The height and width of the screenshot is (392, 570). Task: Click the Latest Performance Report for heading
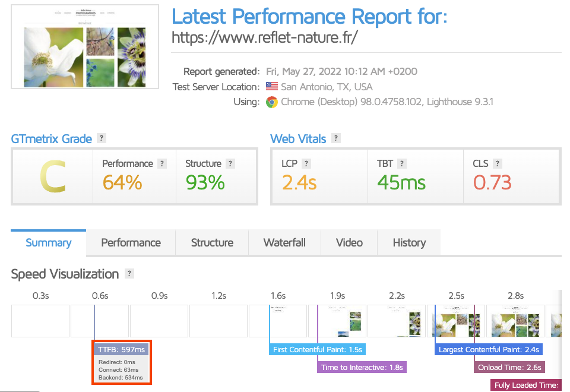click(309, 17)
